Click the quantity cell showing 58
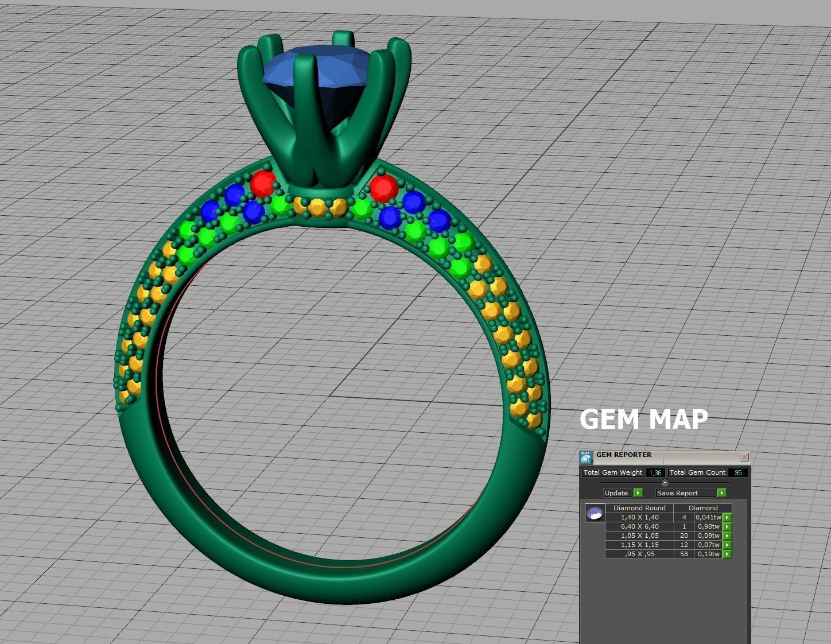Image resolution: width=831 pixels, height=644 pixels. pos(684,554)
